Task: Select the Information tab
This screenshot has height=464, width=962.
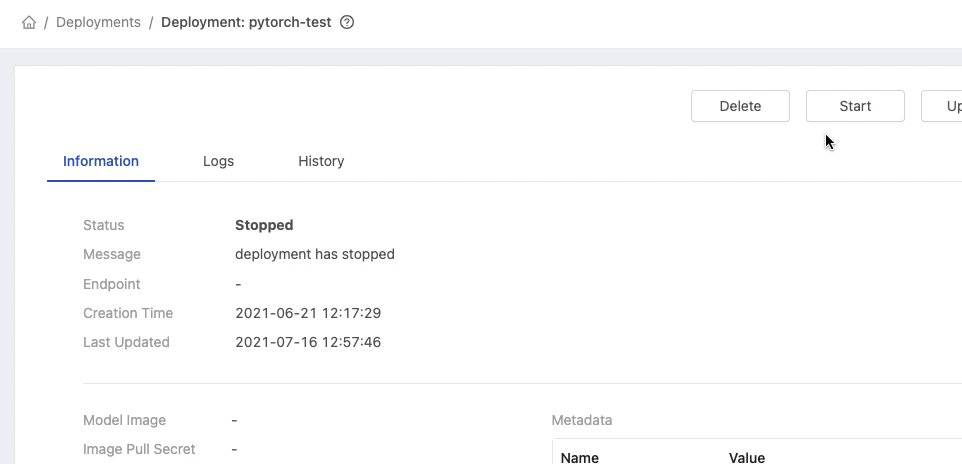Action: 101,161
